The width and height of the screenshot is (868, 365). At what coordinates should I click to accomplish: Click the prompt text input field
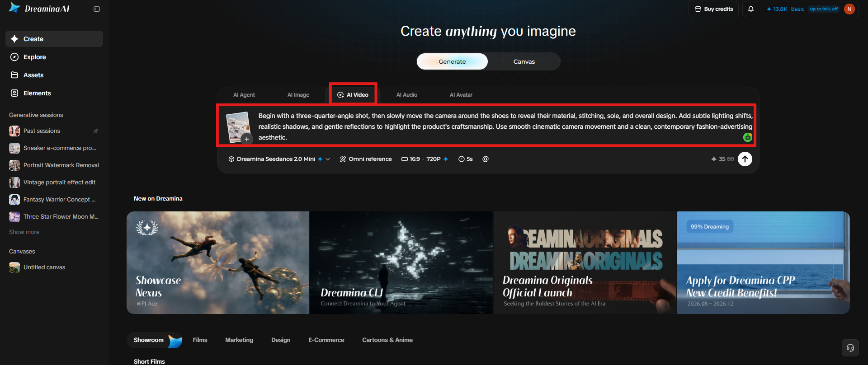click(x=505, y=126)
